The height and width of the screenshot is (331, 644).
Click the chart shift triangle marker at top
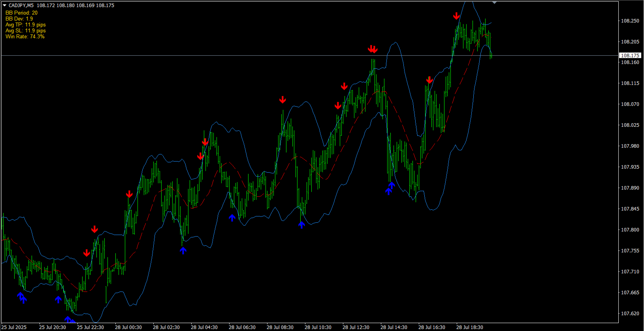coord(494,2)
